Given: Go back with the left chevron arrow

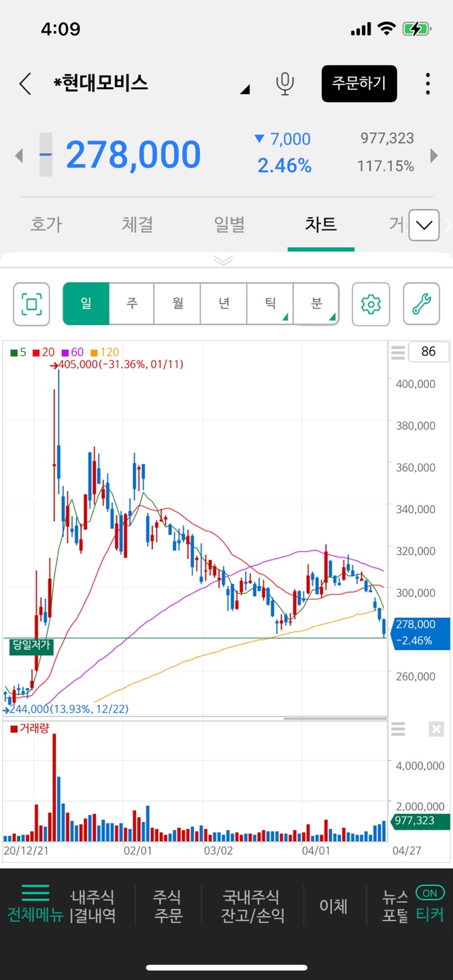Looking at the screenshot, I should [x=26, y=84].
